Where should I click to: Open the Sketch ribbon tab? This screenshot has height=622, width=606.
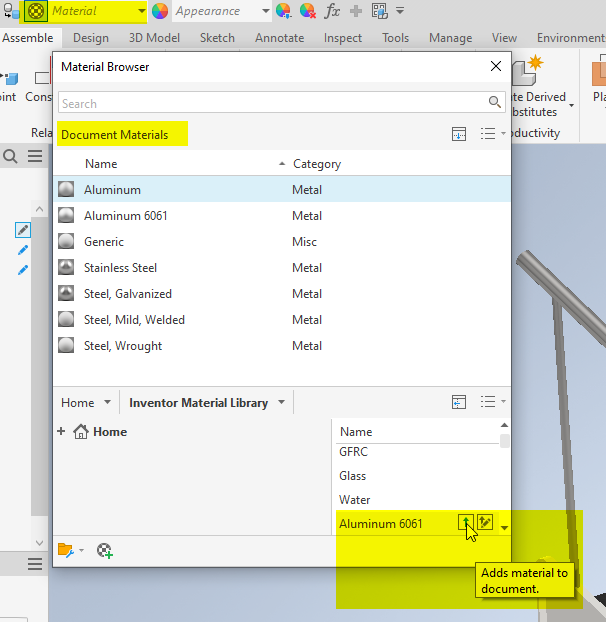(217, 38)
